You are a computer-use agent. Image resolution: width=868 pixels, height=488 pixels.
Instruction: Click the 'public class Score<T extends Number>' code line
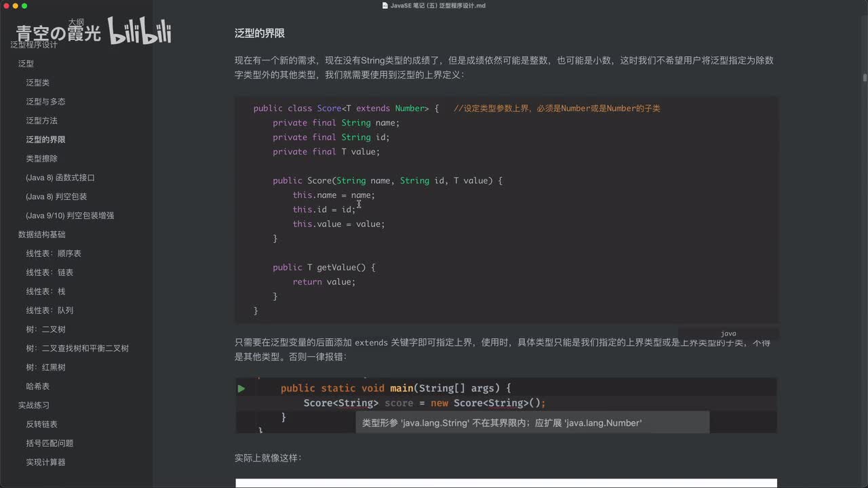pyautogui.click(x=346, y=108)
